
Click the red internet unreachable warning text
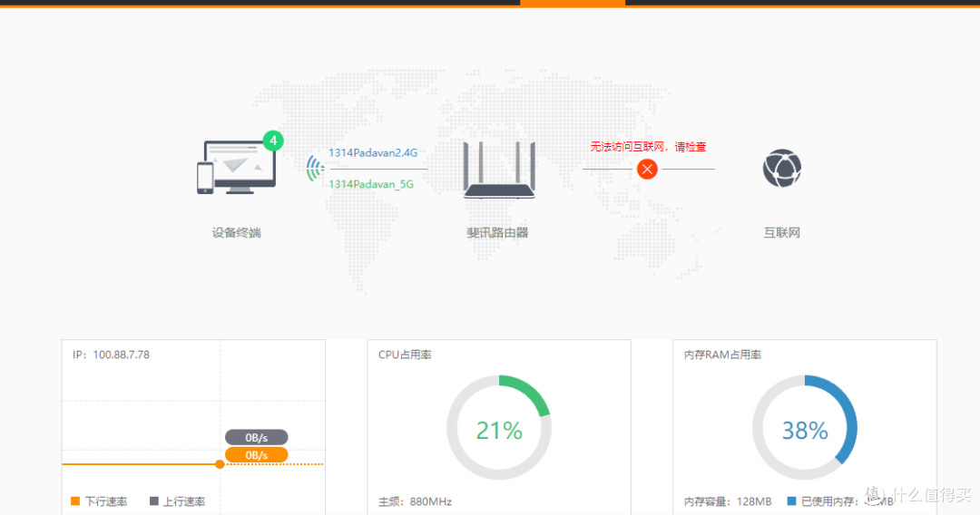pos(648,147)
